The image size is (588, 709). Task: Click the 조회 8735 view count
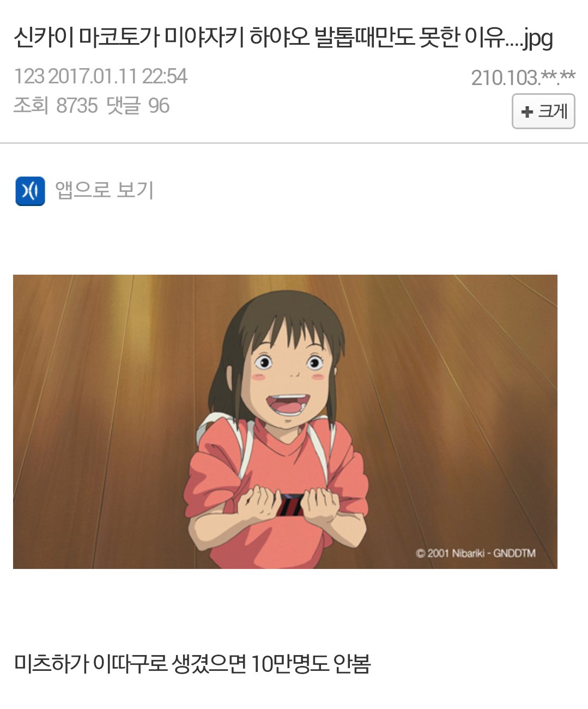56,105
